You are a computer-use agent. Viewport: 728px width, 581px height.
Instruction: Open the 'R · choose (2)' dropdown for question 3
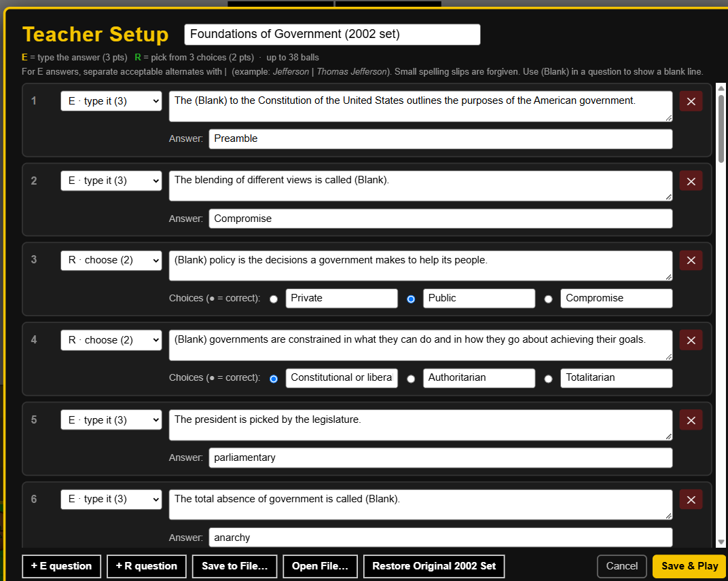click(x=111, y=261)
